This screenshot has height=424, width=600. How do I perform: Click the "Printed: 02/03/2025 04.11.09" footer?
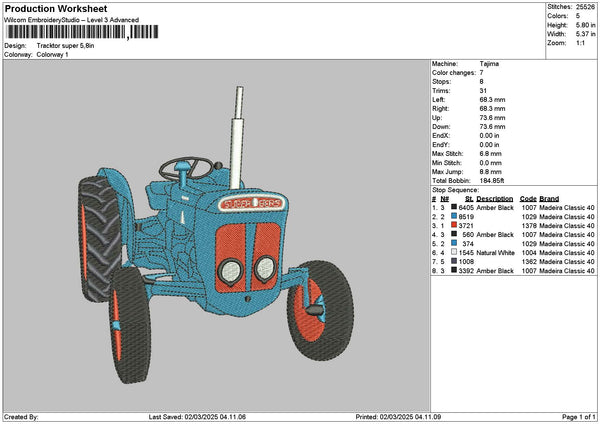[x=398, y=417]
